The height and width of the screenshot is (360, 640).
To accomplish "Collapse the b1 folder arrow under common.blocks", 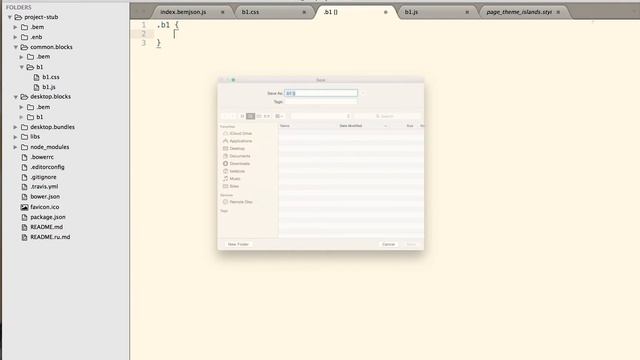I will click(x=22, y=67).
